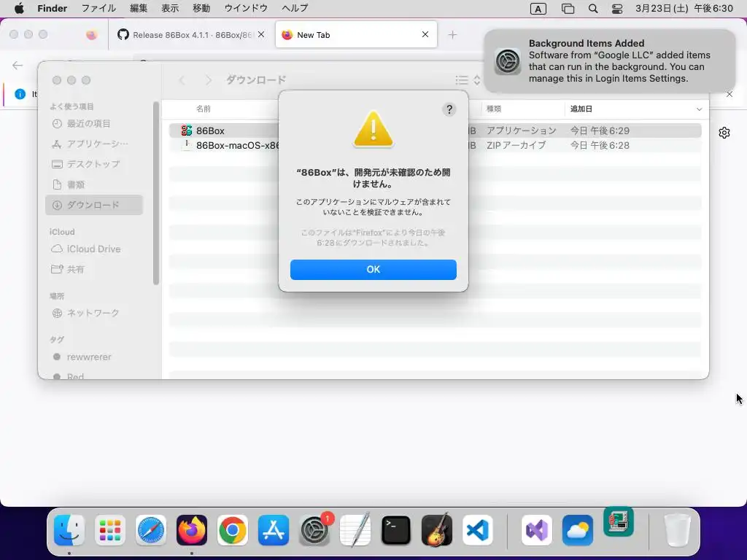
Task: Sort by the 追加日 column header
Action: click(x=581, y=109)
